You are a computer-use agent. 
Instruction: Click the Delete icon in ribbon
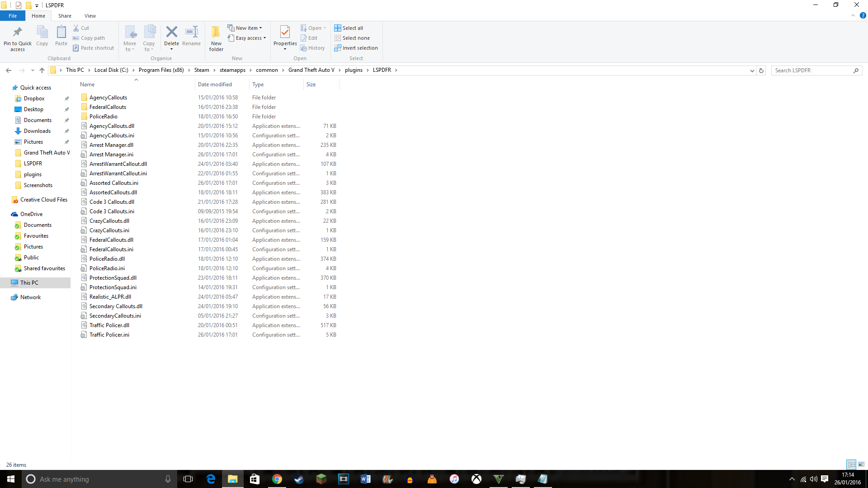(x=171, y=33)
